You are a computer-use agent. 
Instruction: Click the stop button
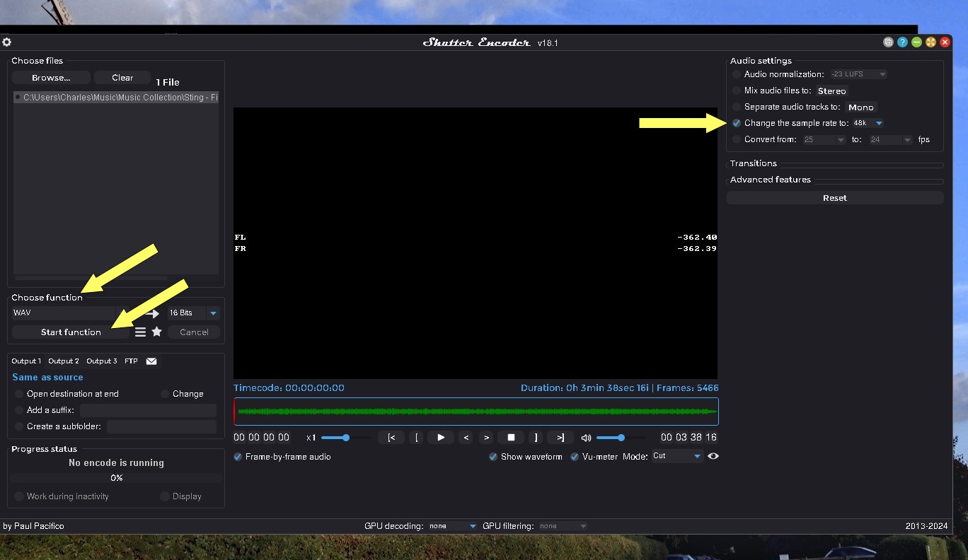pyautogui.click(x=511, y=438)
